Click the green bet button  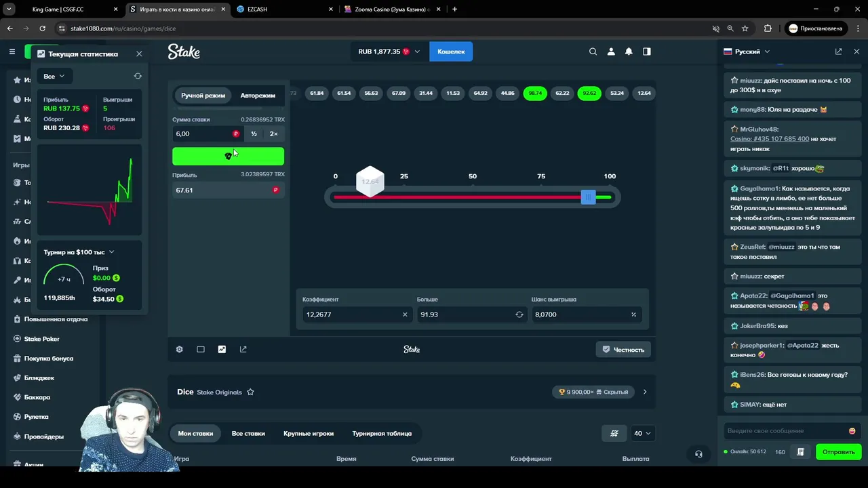(228, 156)
